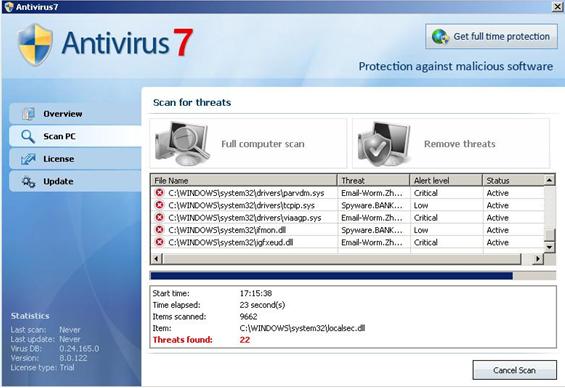Image resolution: width=565 pixels, height=388 pixels.
Task: Click red X icon beside viaagp.sys
Action: (x=159, y=217)
